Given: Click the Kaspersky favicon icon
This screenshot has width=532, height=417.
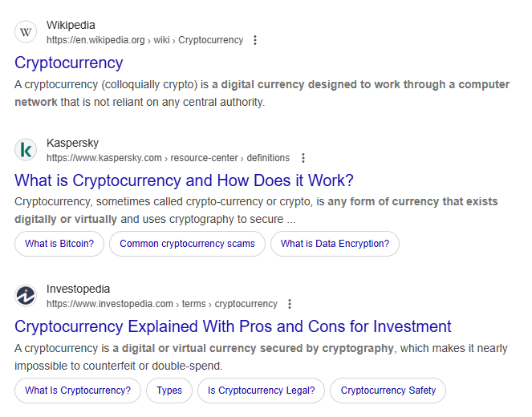Looking at the screenshot, I should click(x=26, y=150).
